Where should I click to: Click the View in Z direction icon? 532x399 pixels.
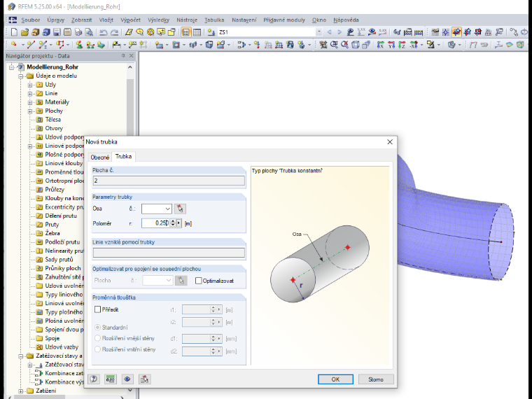click(x=402, y=44)
